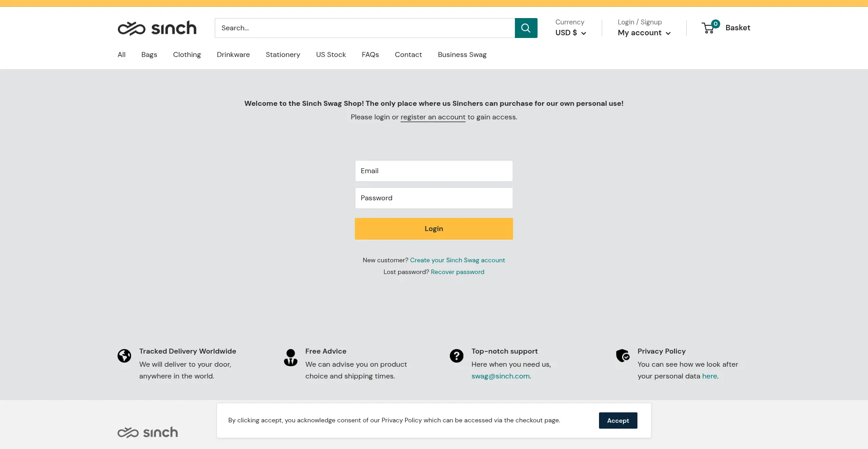The height and width of the screenshot is (449, 868).
Task: Click the Free Advice person icon
Action: click(291, 357)
